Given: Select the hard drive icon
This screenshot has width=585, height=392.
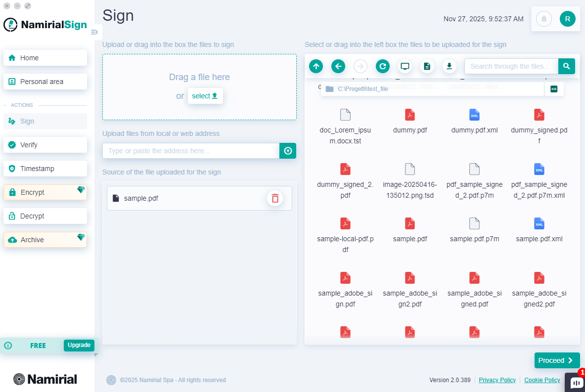Looking at the screenshot, I should tap(554, 89).
